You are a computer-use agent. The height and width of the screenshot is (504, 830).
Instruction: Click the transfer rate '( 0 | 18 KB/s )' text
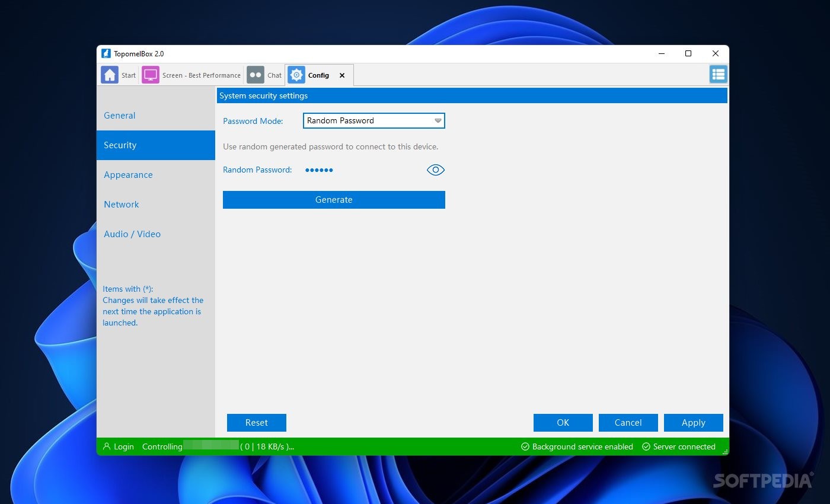point(267,446)
